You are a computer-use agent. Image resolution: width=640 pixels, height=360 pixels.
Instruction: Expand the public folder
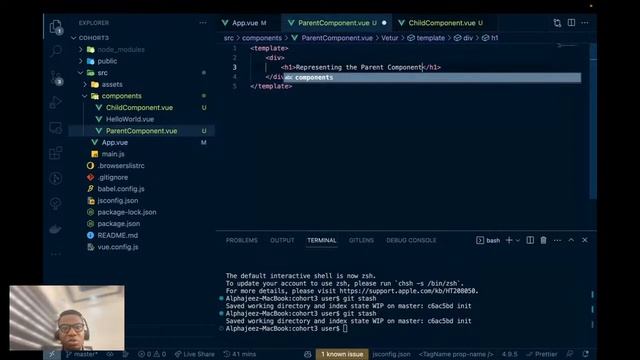point(80,61)
